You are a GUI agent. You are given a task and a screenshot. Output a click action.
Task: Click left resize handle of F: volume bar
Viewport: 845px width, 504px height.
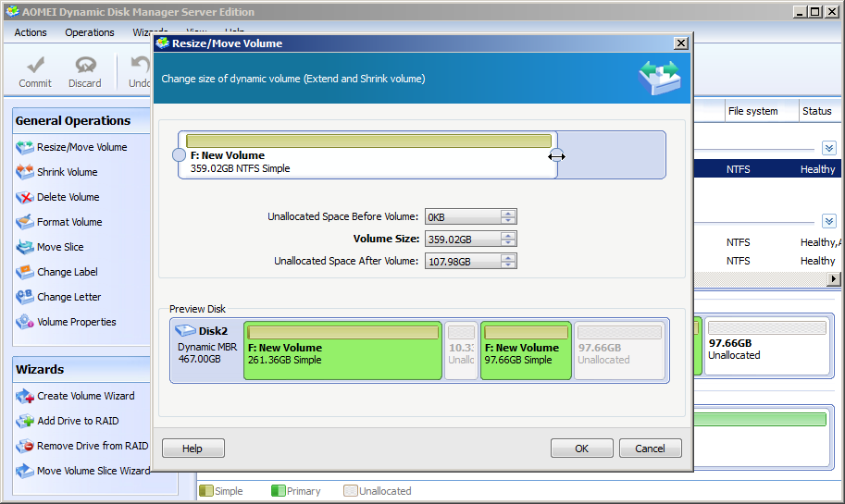click(x=179, y=155)
